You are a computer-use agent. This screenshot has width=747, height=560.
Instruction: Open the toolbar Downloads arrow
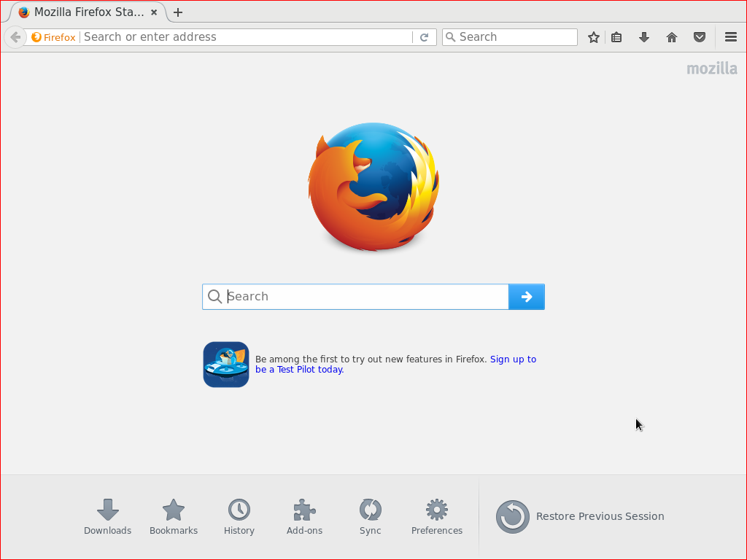[644, 37]
